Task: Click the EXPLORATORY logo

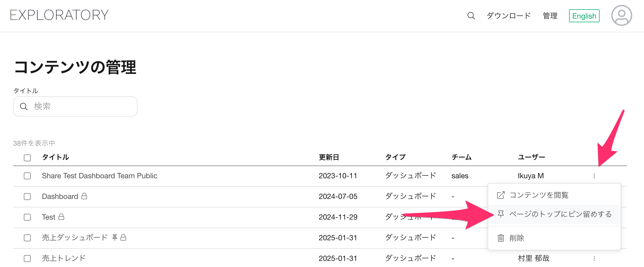Action: pyautogui.click(x=59, y=15)
